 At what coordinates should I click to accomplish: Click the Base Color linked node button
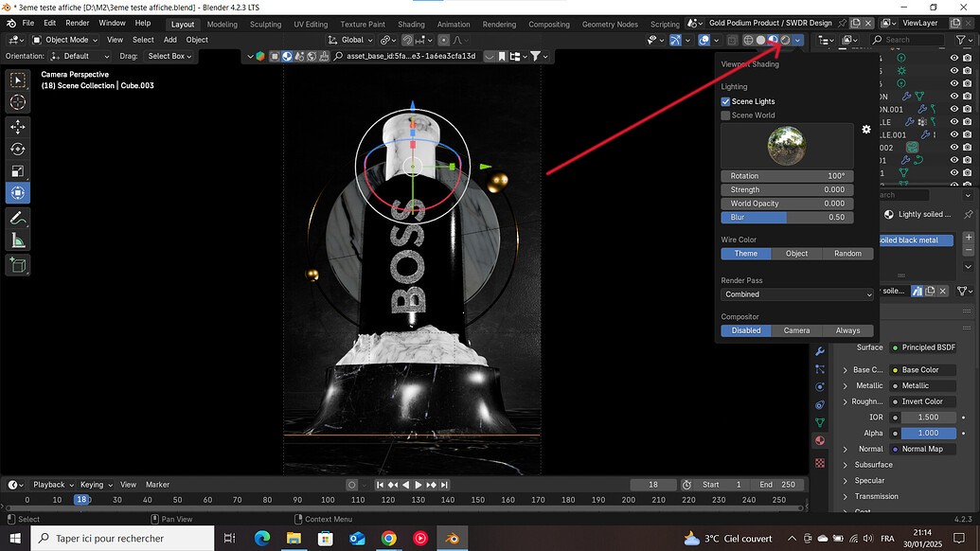coord(922,370)
